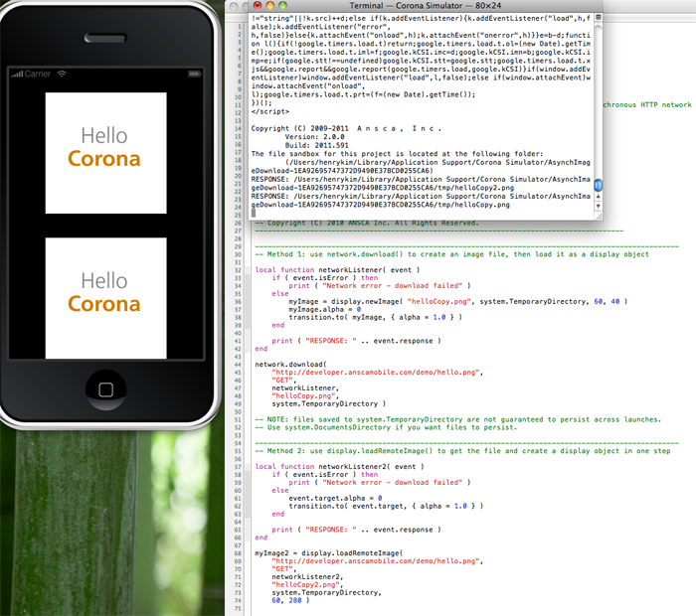The image size is (696, 616).
Task: Close the Terminal window with the red button
Action: coord(258,5)
